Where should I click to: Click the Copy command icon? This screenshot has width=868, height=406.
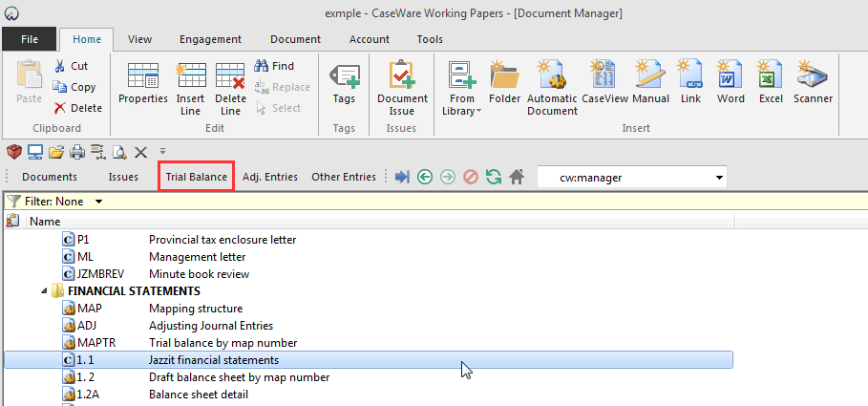59,87
